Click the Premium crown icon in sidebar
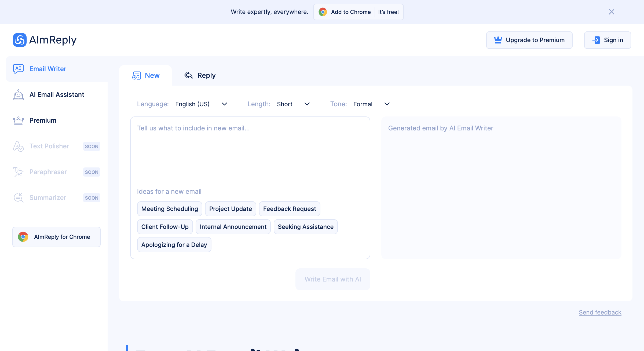Viewport: 644px width, 351px height. (18, 120)
